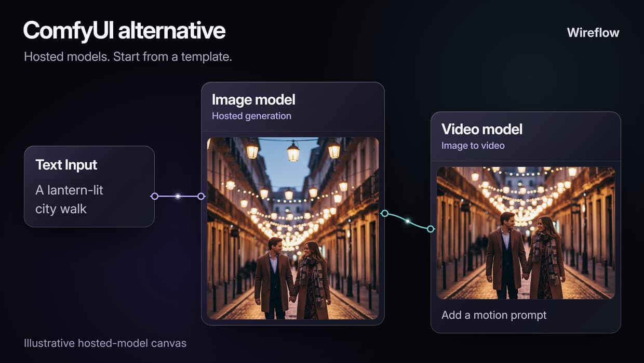Screen dimensions: 644x363
Task: Click the 'Illustrative hosted-model canvas' caption
Action: [x=105, y=343]
